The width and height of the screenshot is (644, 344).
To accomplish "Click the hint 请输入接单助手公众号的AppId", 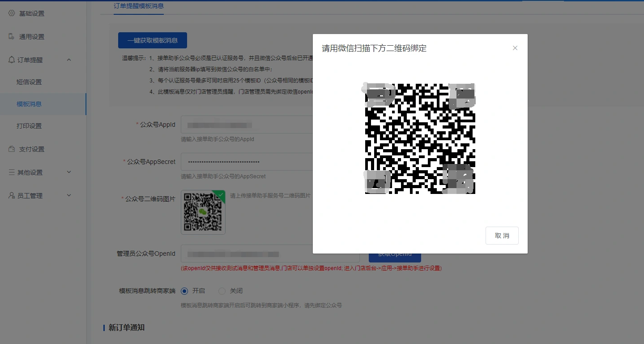I will pyautogui.click(x=218, y=139).
